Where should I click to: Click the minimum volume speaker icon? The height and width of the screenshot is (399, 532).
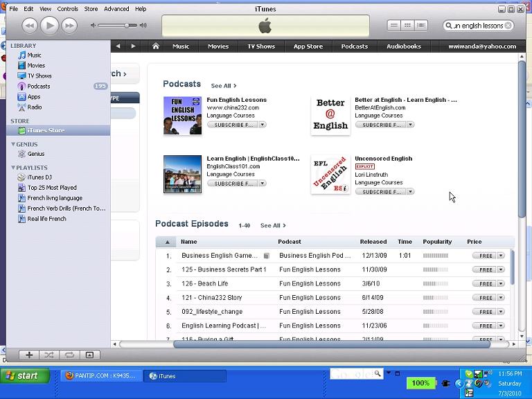[x=93, y=26]
